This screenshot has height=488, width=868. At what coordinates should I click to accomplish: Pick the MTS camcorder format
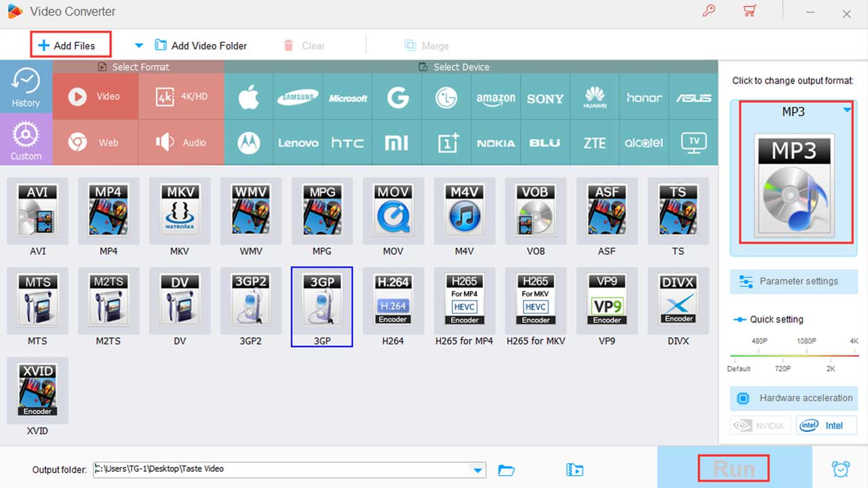(x=37, y=300)
